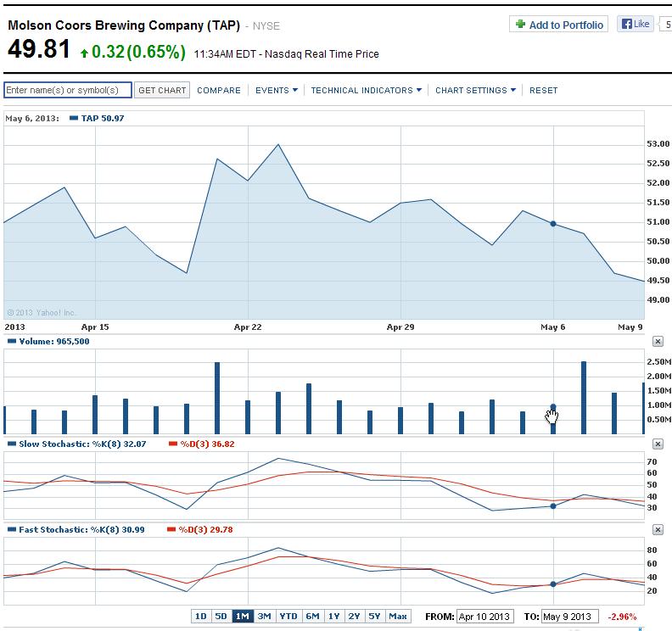Click the May 6 price data point marker
672x631 pixels.
[x=553, y=224]
